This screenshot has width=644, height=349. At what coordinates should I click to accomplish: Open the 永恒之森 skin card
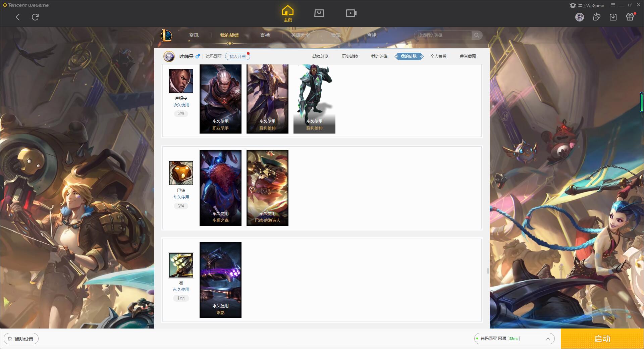point(220,188)
